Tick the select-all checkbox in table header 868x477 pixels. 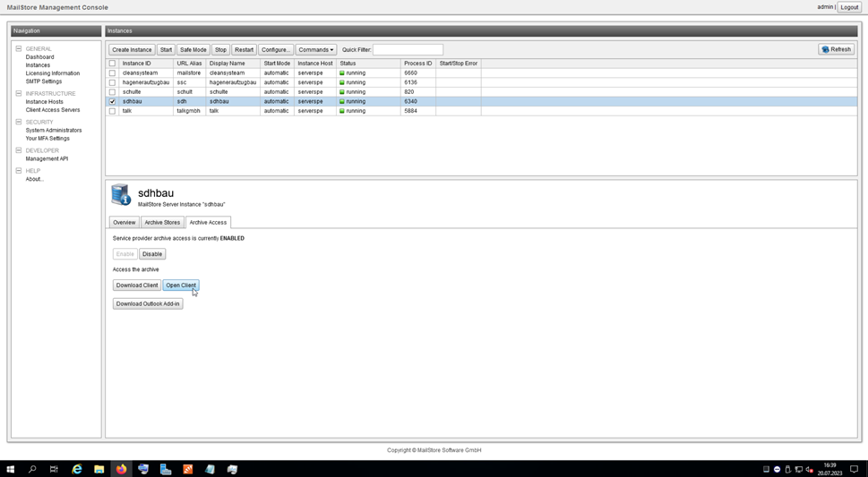112,64
